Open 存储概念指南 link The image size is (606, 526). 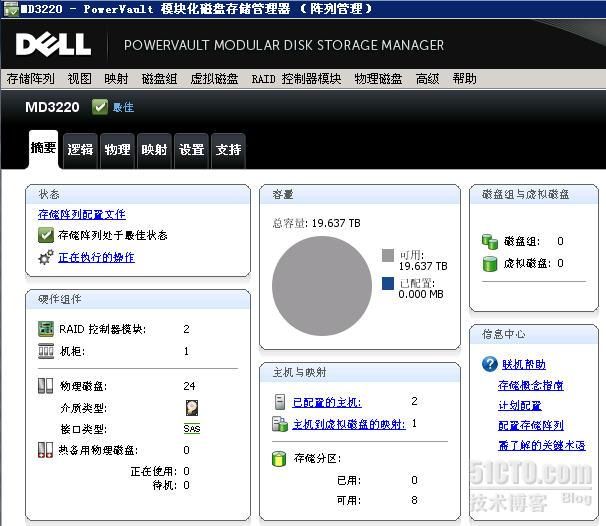(x=531, y=385)
